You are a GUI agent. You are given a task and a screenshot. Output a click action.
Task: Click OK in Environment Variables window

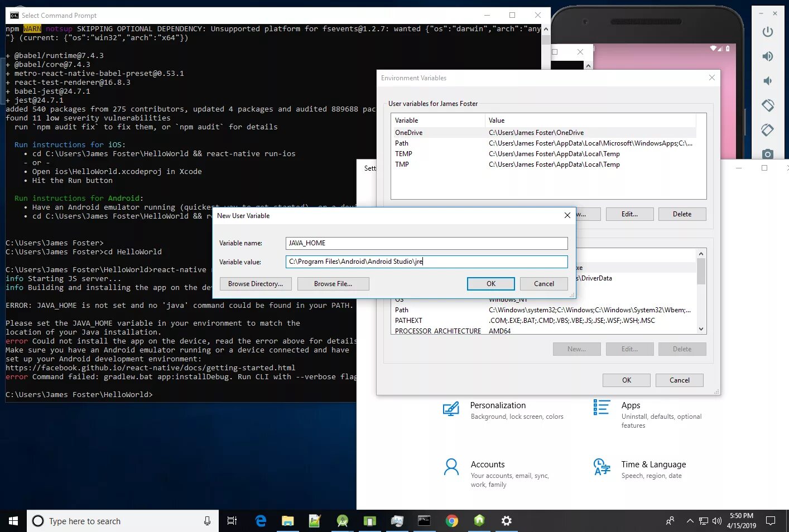[627, 380]
